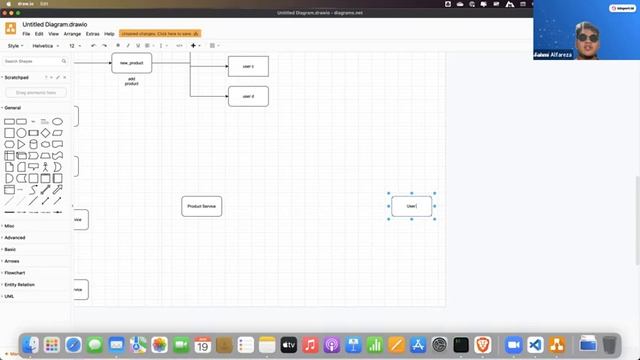Open Zoom from the Dock

pos(514,345)
